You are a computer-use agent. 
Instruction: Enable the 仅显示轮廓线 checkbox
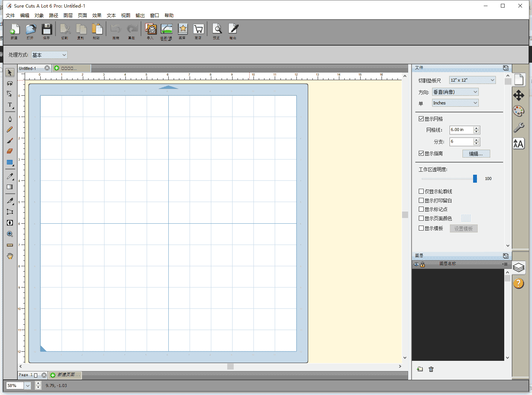point(421,191)
